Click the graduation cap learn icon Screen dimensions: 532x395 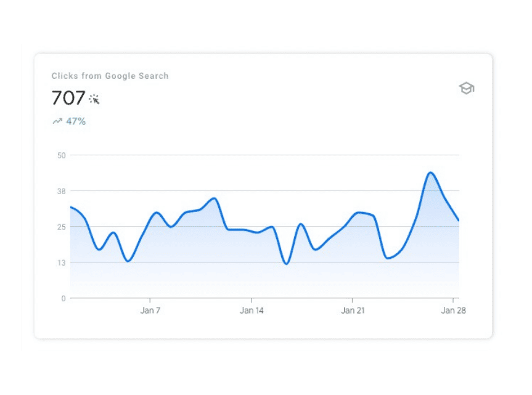tap(467, 89)
